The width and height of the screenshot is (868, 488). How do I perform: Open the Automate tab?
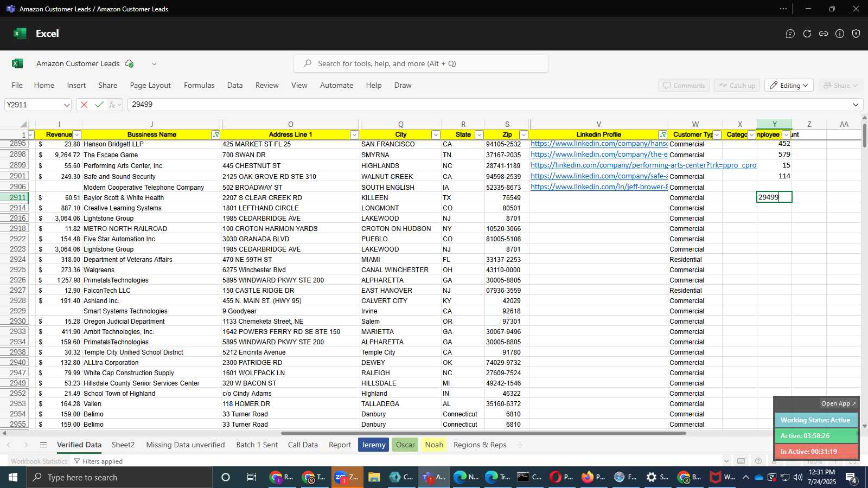click(336, 85)
